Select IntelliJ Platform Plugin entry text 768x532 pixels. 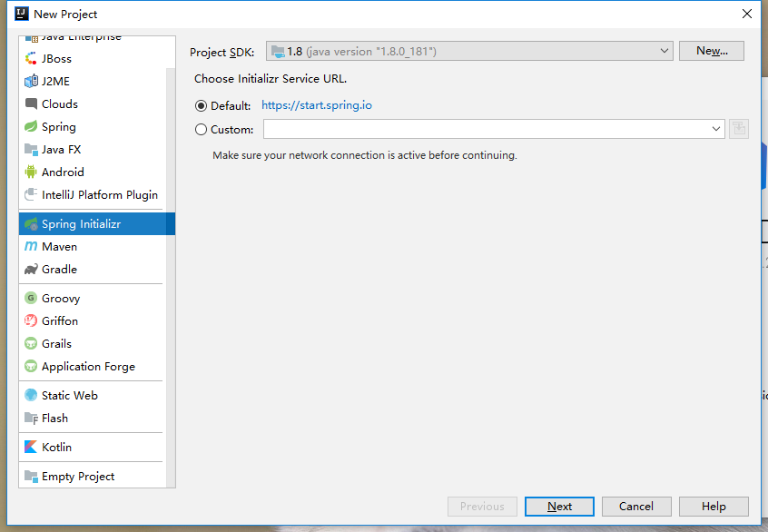pyautogui.click(x=100, y=195)
